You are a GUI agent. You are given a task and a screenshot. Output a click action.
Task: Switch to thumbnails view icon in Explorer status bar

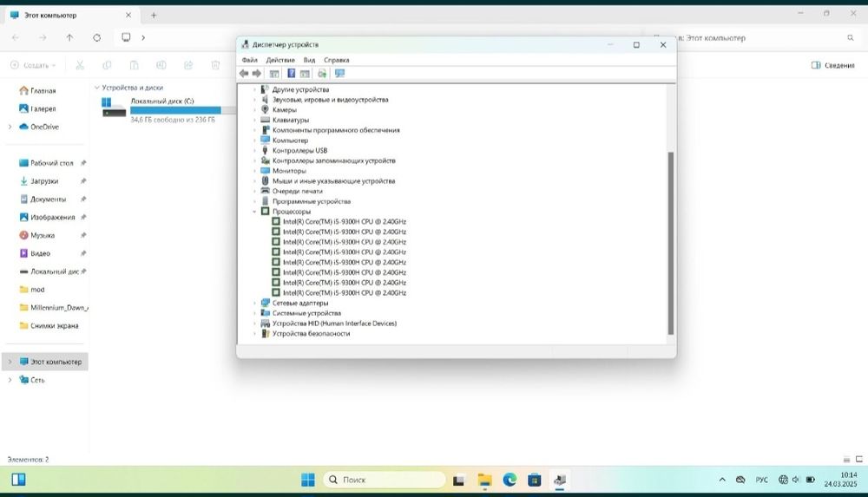click(x=859, y=460)
